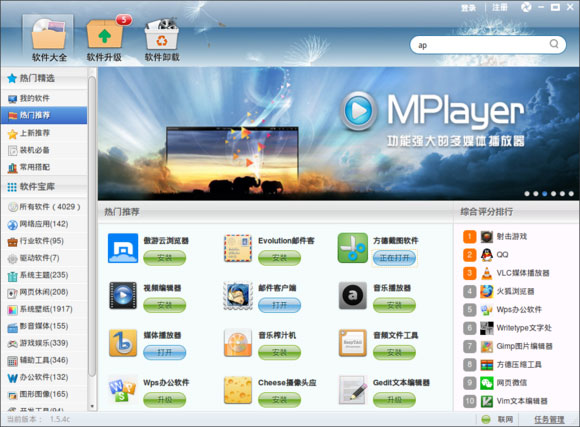Click the 注册 register link

tap(500, 7)
